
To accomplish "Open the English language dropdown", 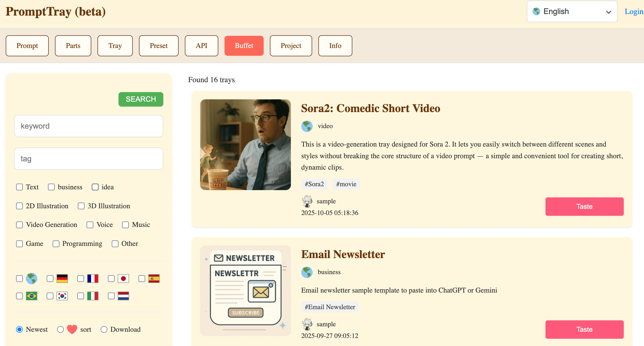I will [572, 12].
